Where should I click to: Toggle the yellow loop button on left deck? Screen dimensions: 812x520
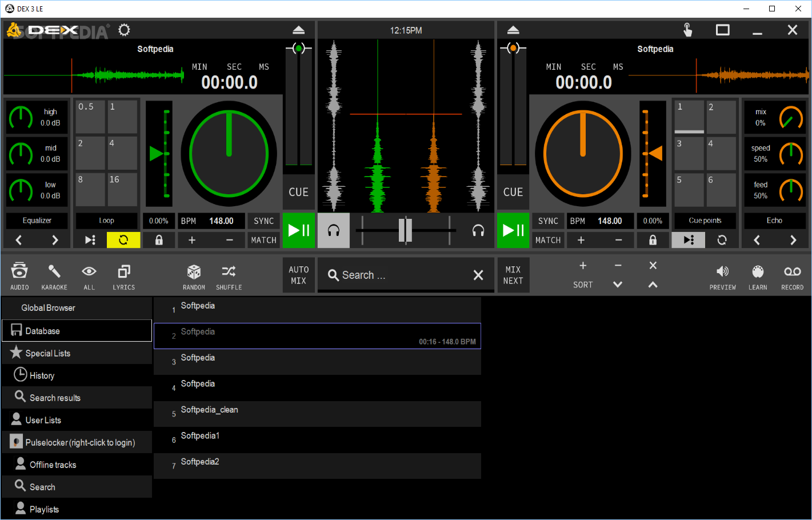(x=123, y=240)
